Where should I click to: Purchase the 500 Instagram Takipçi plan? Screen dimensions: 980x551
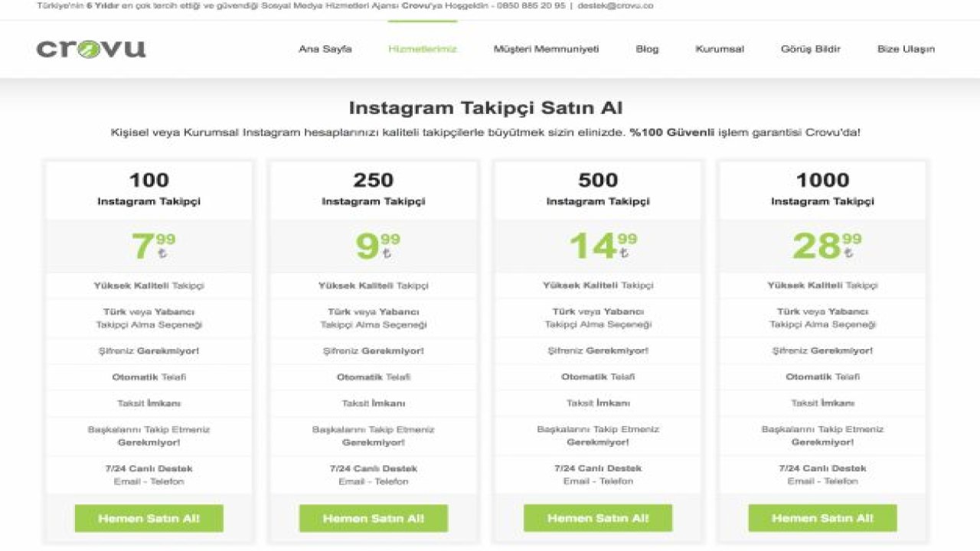(598, 518)
